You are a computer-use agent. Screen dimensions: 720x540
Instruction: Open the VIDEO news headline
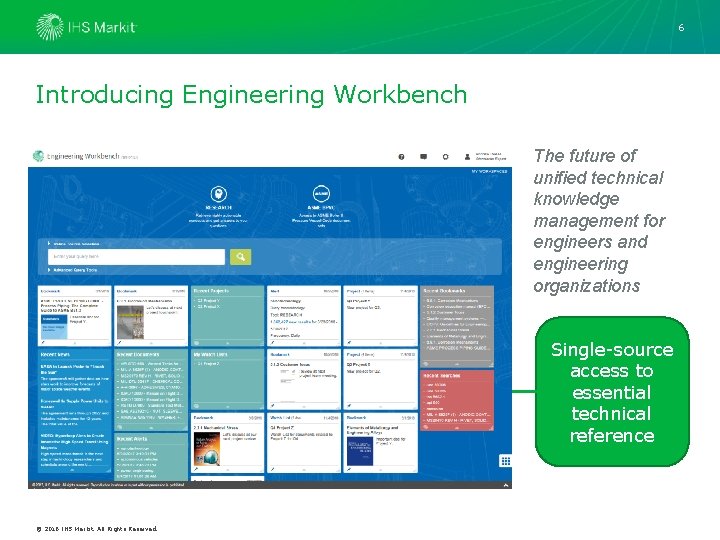[74, 441]
